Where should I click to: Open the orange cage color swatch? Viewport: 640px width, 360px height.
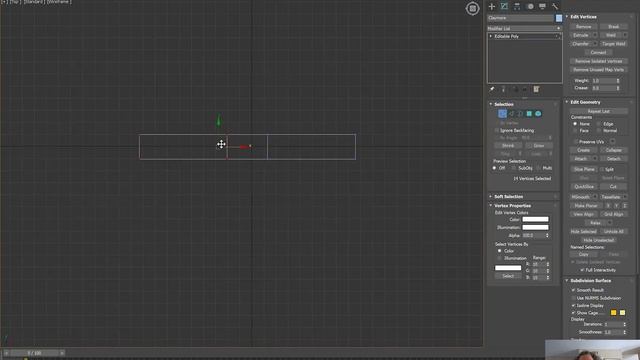coord(613,313)
